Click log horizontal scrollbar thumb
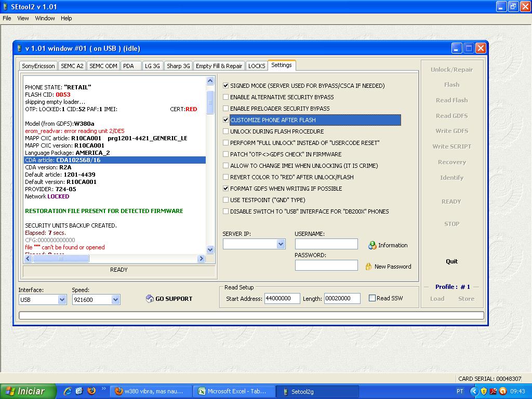Screen dimensions: 532x399 pos(61,259)
